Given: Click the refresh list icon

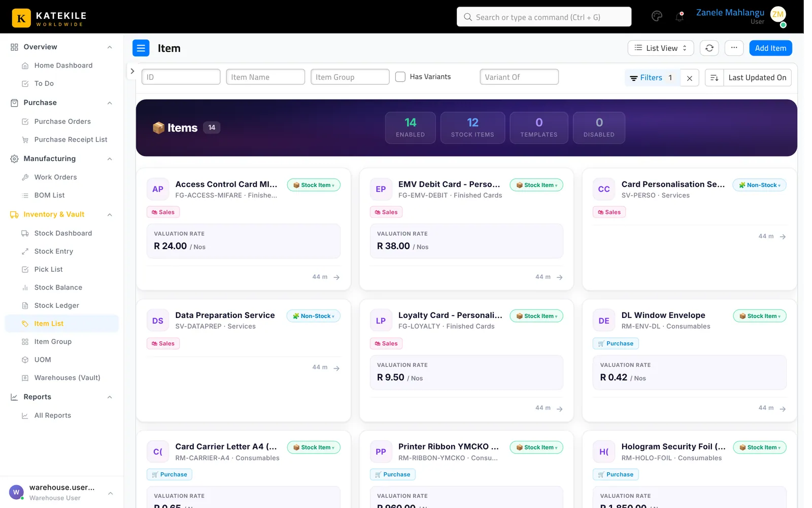Looking at the screenshot, I should click(709, 48).
